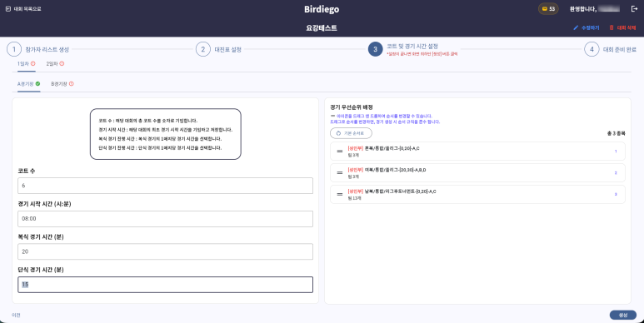Click the 경기 우선순위 배정 heading
644x323 pixels.
[352, 107]
